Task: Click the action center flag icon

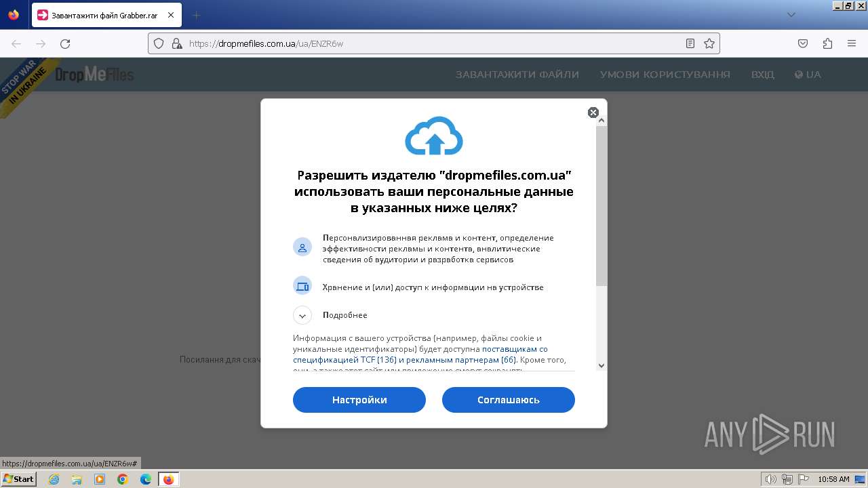Action: click(804, 479)
